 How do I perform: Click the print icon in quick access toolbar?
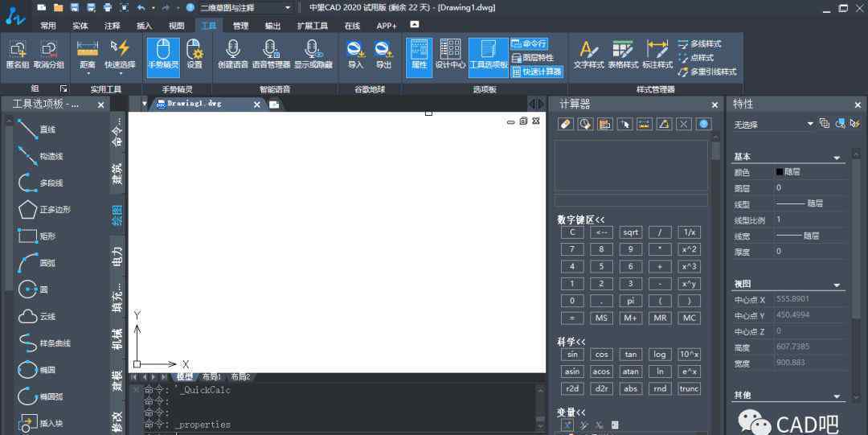tap(108, 8)
